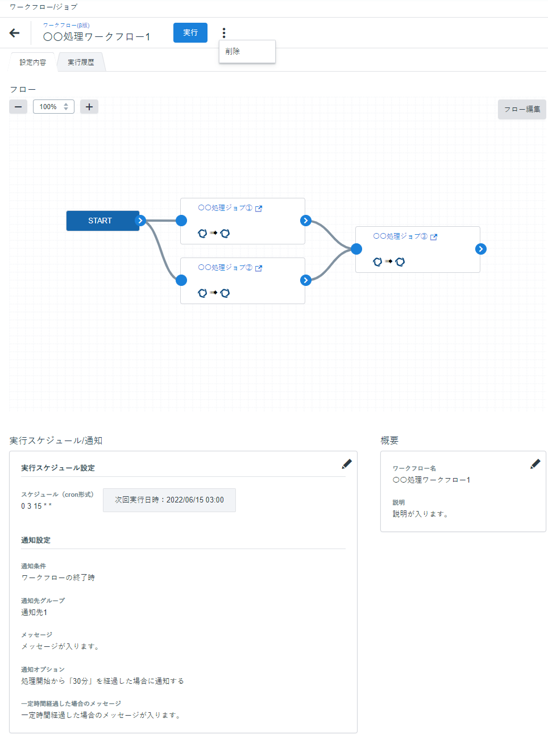Run the workflow with 実行 button
The height and width of the screenshot is (756, 548).
190,33
